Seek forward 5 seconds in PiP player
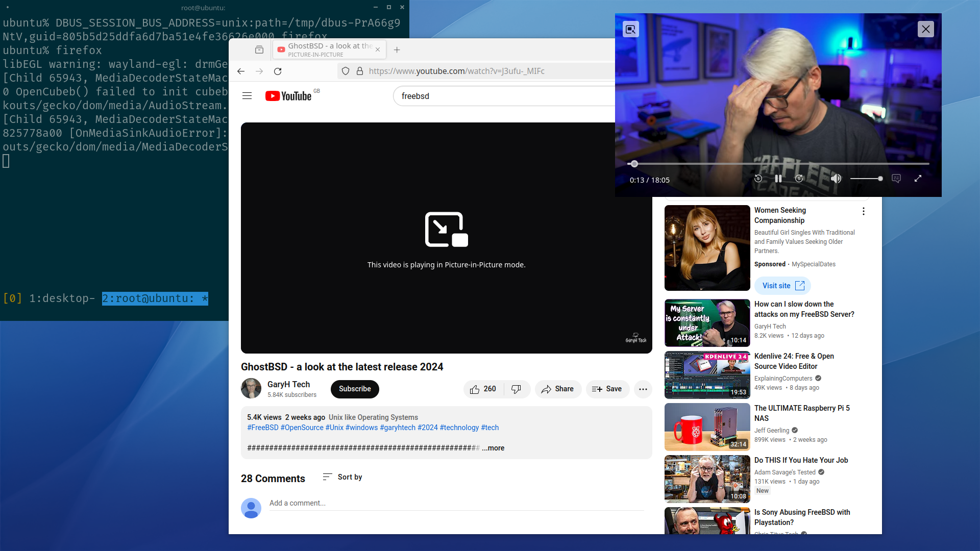This screenshot has width=980, height=551. tap(799, 179)
